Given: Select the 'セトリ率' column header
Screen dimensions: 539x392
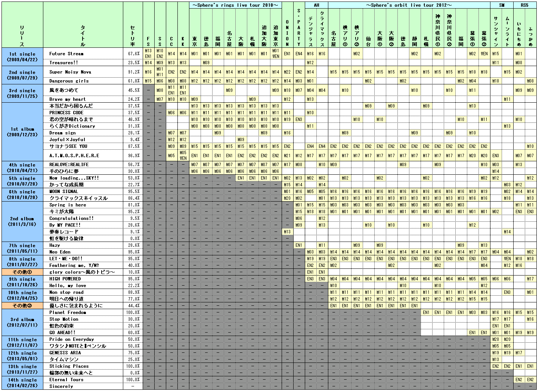Looking at the screenshot, I should [133, 25].
